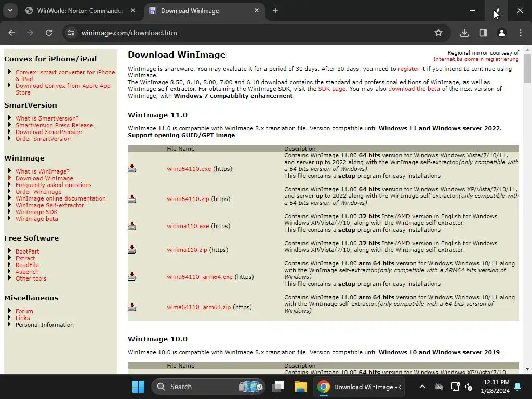This screenshot has height=399, width=532.
Task: Open the Asbench free software link
Action: coord(27,272)
